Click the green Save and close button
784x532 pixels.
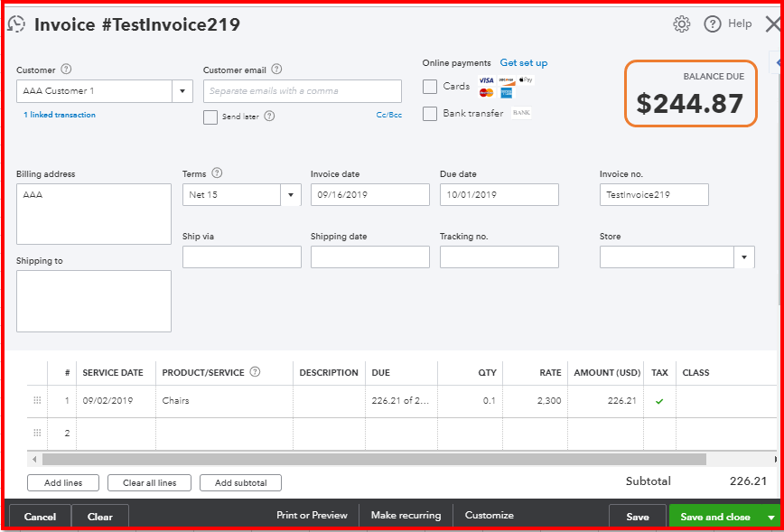[715, 517]
